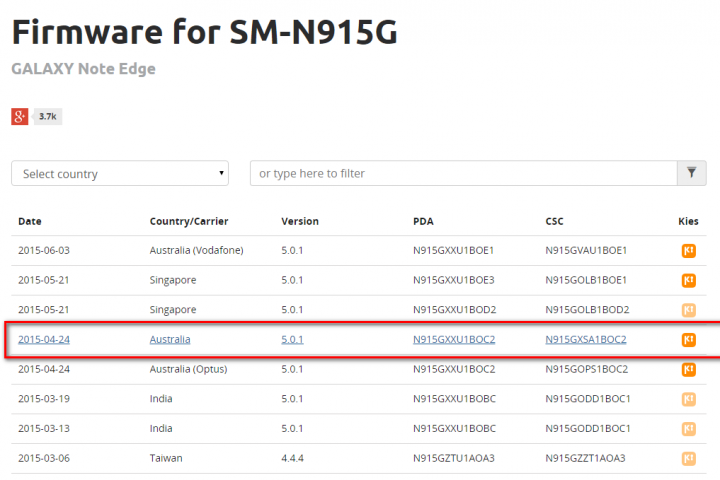
Task: Open the 2015-04-24 Australia date link
Action: (x=44, y=339)
